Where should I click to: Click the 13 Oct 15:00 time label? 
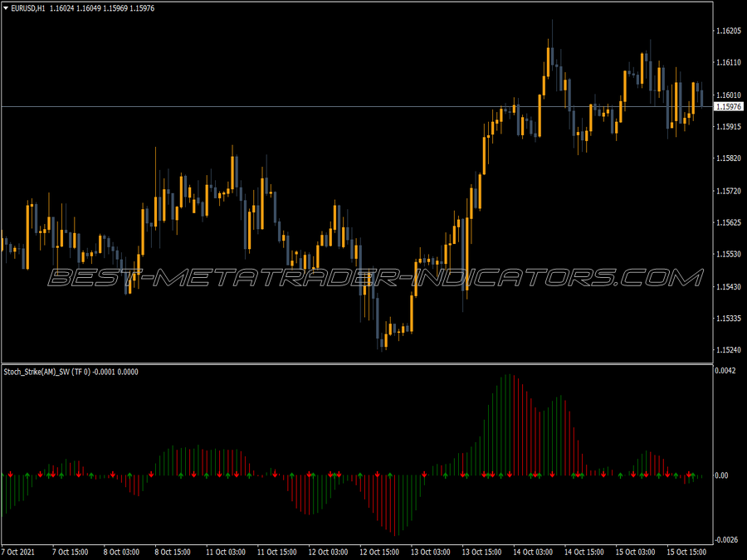481,552
